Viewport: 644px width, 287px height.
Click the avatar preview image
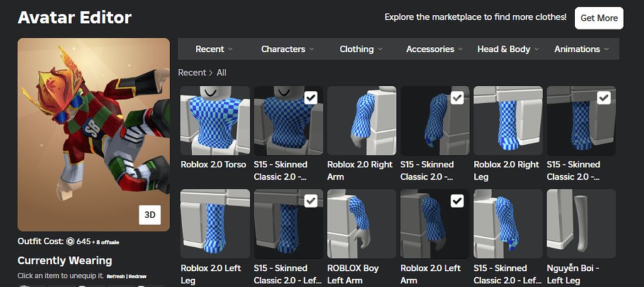point(94,135)
